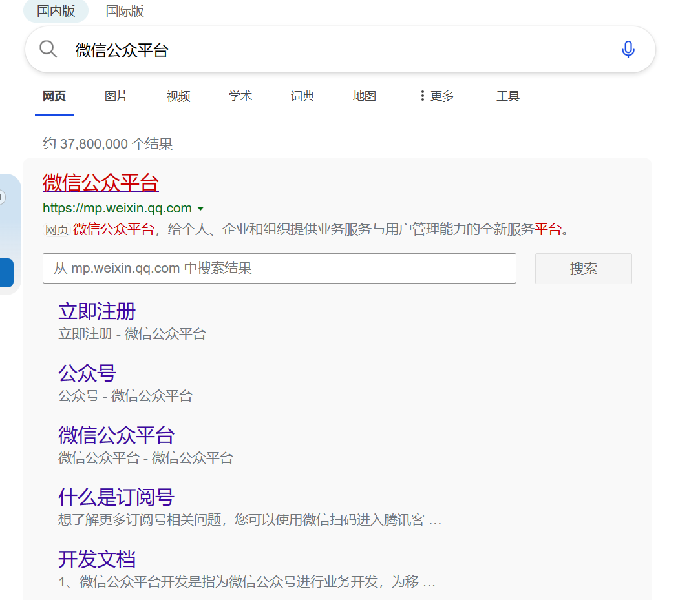Open the 图片 tab
Image resolution: width=700 pixels, height=600 pixels.
coord(116,96)
